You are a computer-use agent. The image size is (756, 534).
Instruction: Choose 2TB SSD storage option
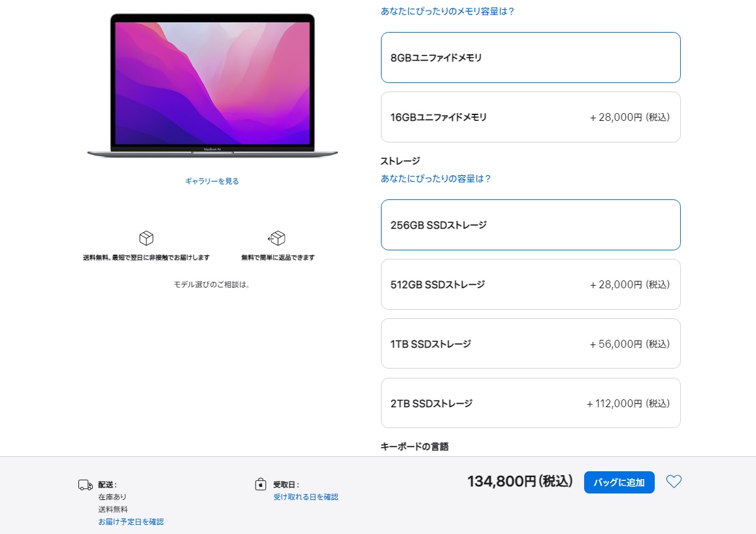pyautogui.click(x=531, y=403)
